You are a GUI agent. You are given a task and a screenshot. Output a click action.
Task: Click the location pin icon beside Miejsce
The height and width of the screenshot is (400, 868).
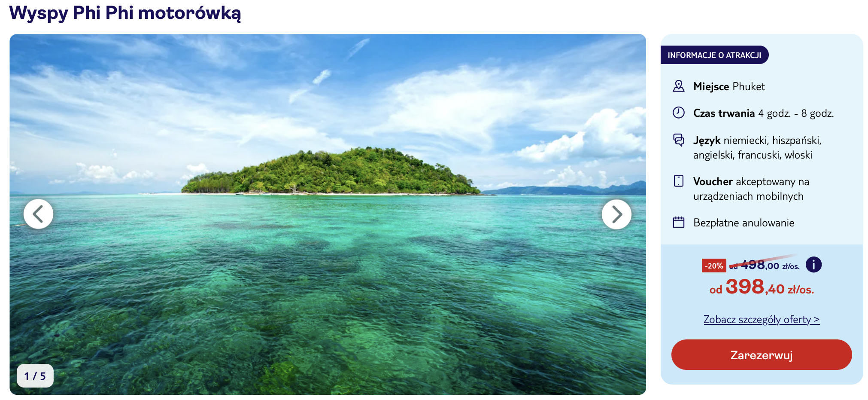[678, 86]
